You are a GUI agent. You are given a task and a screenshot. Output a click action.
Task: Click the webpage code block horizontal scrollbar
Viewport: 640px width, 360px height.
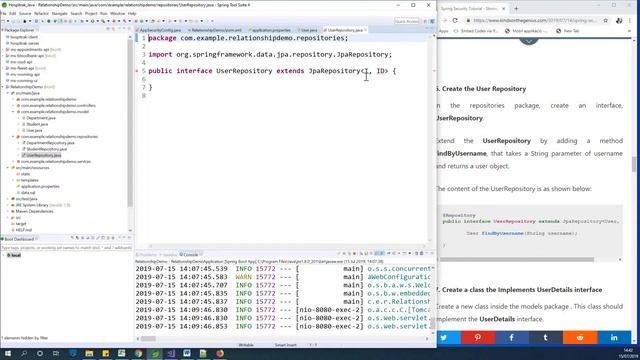pyautogui.click(x=517, y=259)
